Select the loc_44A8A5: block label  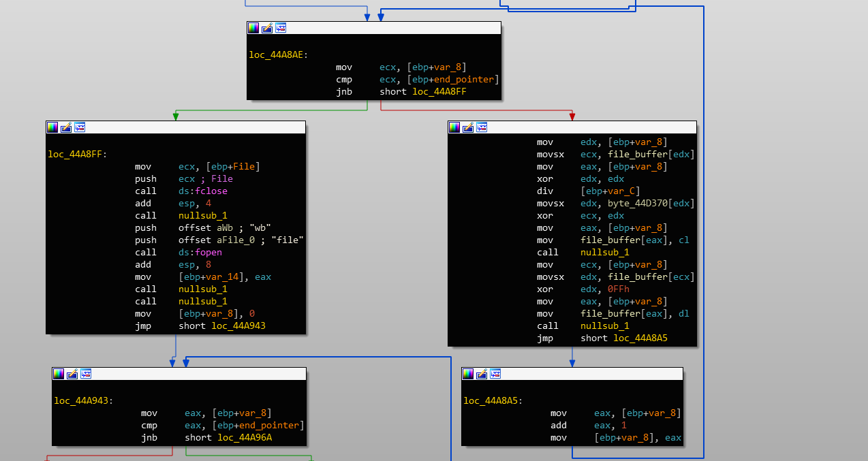pos(493,401)
